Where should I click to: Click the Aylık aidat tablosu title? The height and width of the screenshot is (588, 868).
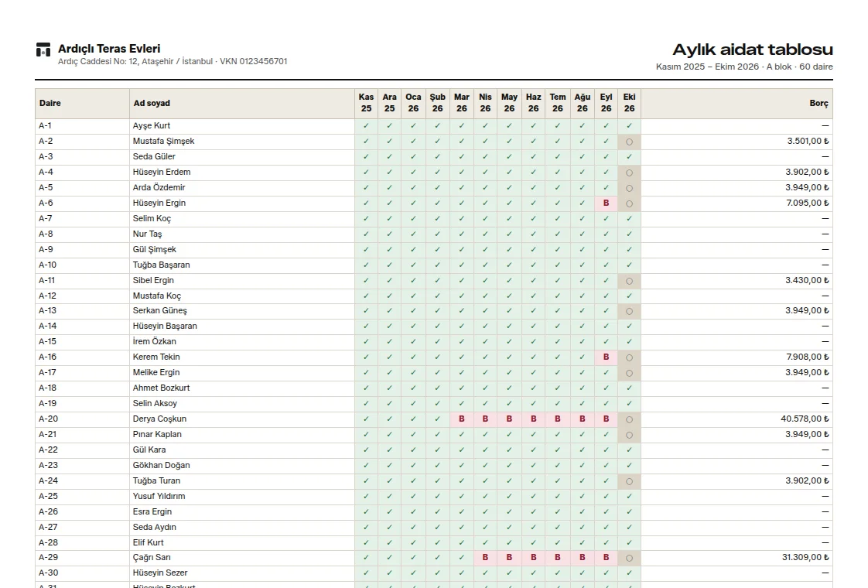tap(753, 50)
